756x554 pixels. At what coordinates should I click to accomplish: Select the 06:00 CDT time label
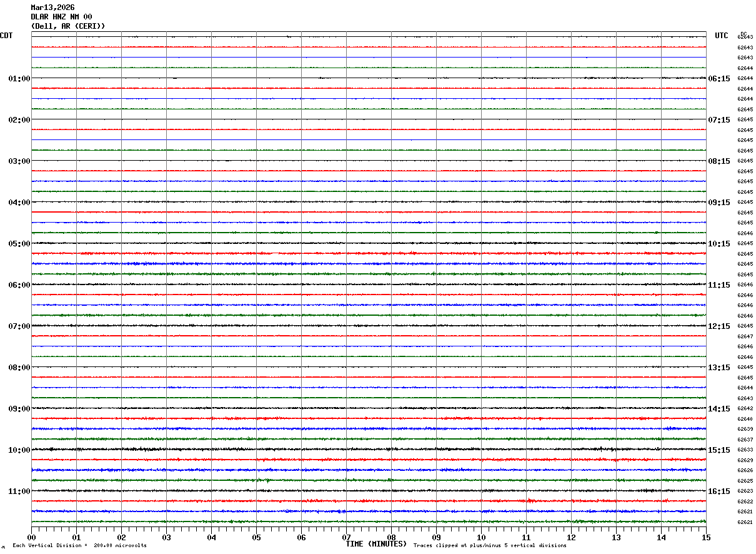pos(19,285)
